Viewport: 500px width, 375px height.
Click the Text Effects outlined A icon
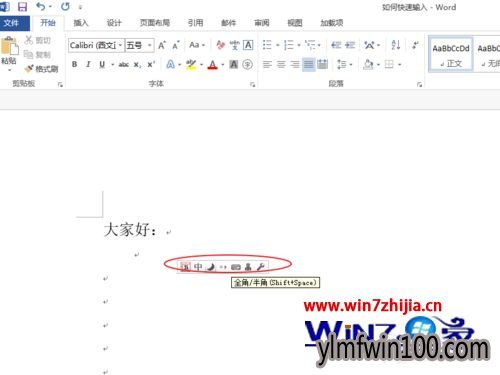coord(170,64)
